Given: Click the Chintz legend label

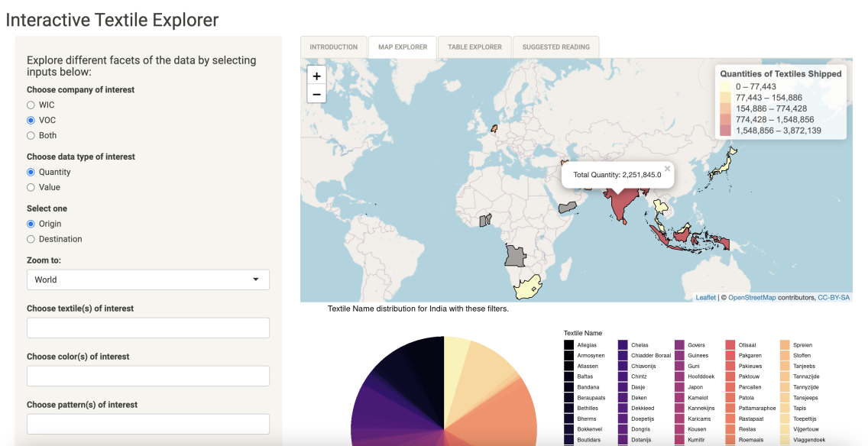Looking at the screenshot, I should tap(639, 377).
